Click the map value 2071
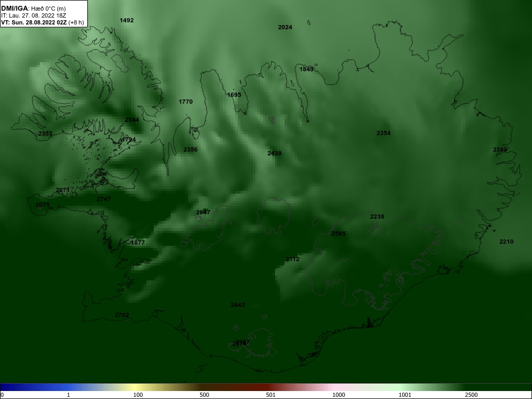 pos(63,190)
